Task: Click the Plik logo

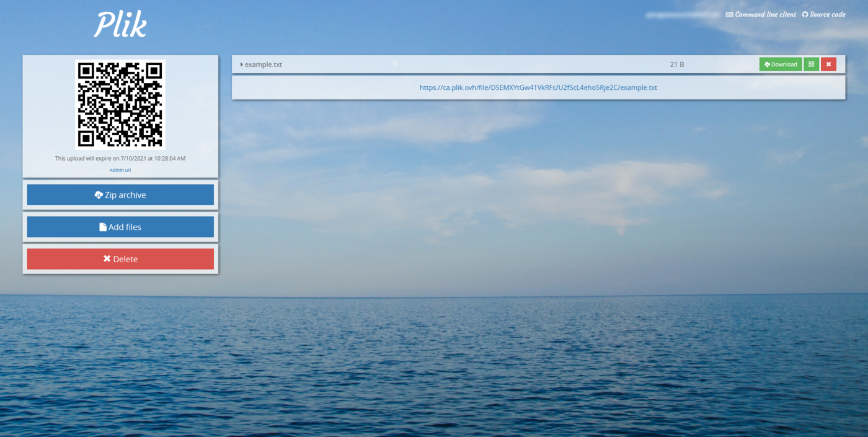Action: [120, 25]
